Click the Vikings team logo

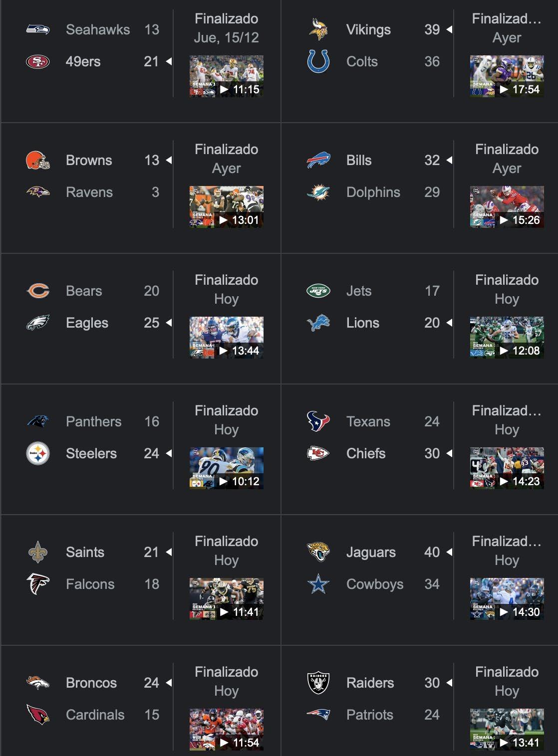coord(318,29)
